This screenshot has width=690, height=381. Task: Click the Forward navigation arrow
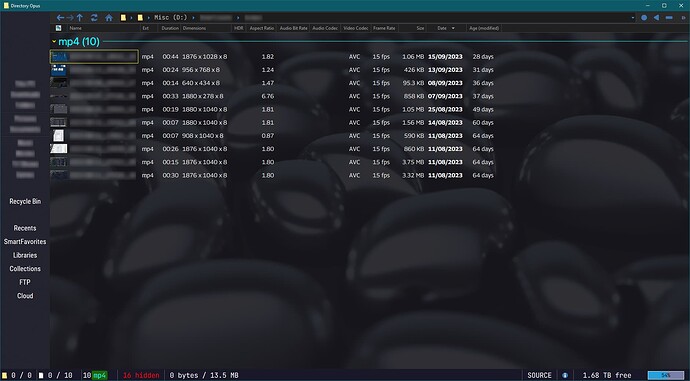[x=70, y=18]
